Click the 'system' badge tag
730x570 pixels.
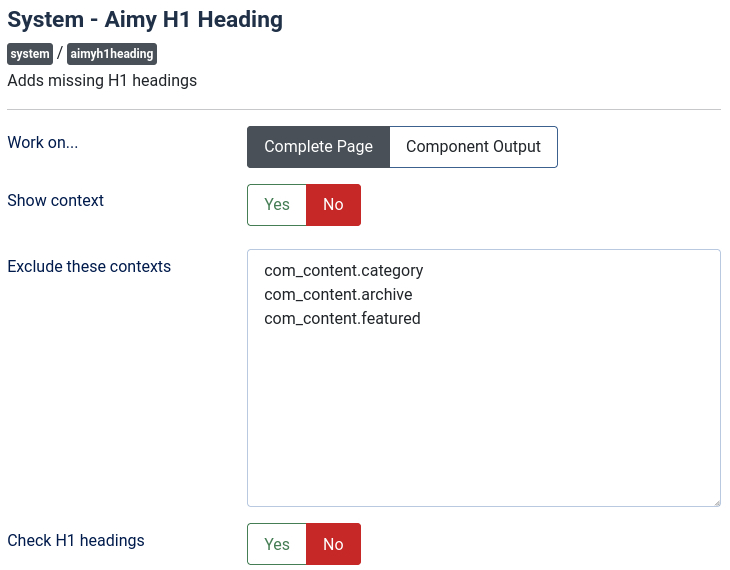coord(30,54)
